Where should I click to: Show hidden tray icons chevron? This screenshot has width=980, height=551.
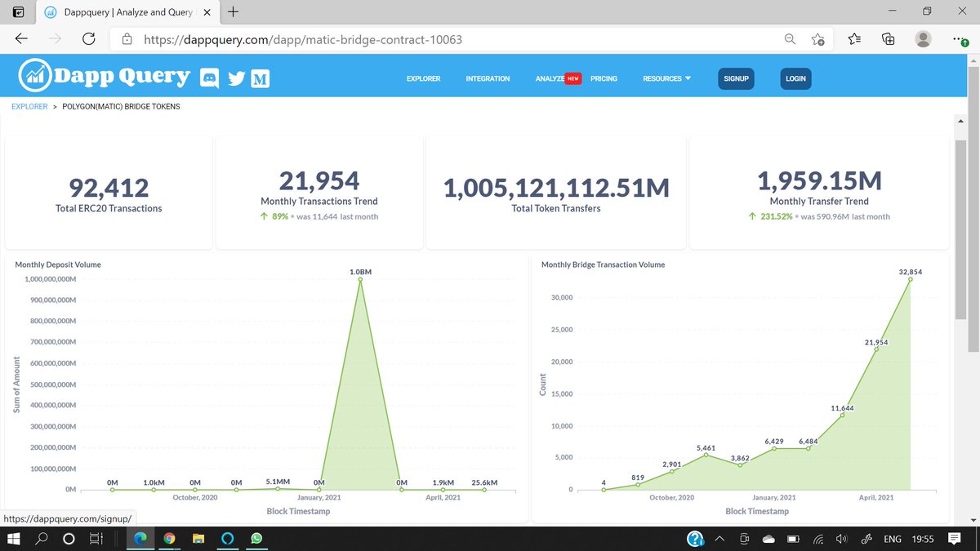pyautogui.click(x=720, y=539)
